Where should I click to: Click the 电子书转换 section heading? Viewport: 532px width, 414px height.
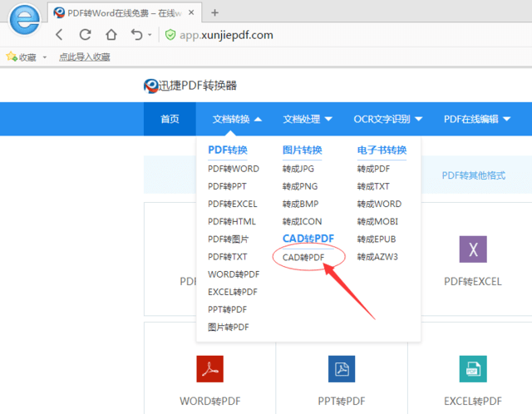point(382,150)
